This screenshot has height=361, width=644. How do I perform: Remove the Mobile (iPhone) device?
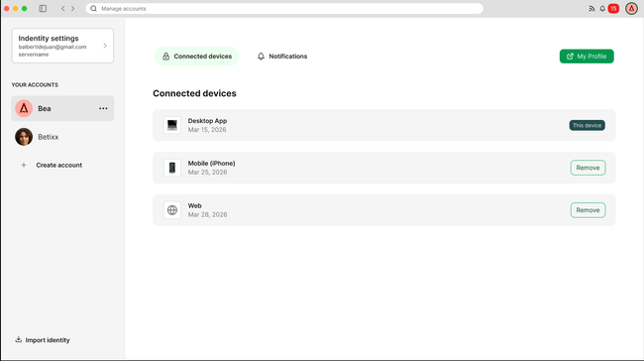click(x=588, y=168)
